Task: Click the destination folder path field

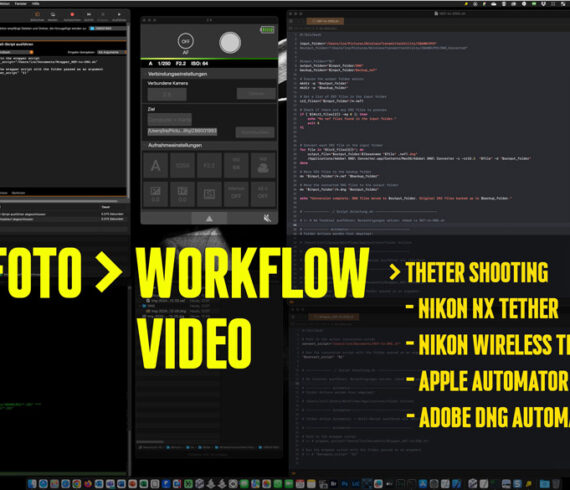Action: pos(182,131)
